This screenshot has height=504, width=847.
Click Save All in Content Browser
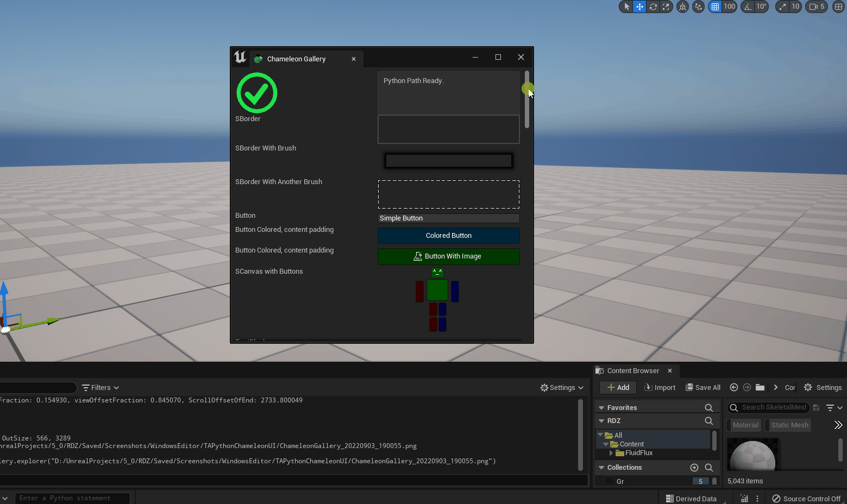[703, 388]
